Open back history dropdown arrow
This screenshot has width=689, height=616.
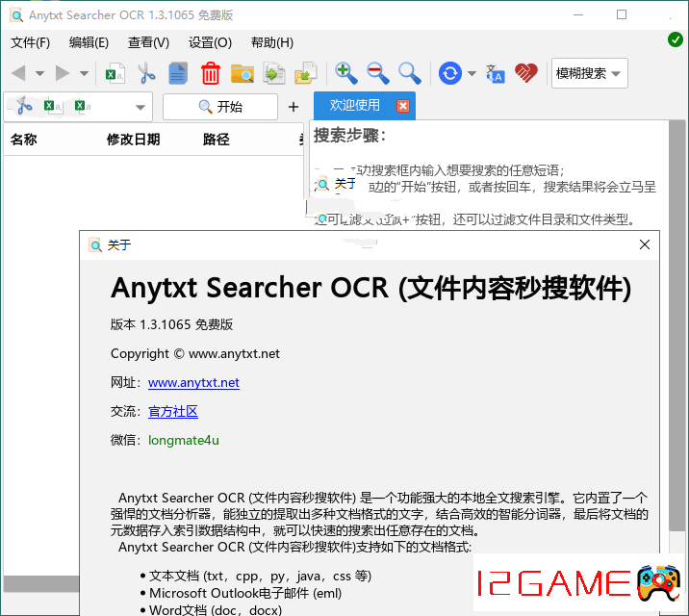tap(39, 73)
